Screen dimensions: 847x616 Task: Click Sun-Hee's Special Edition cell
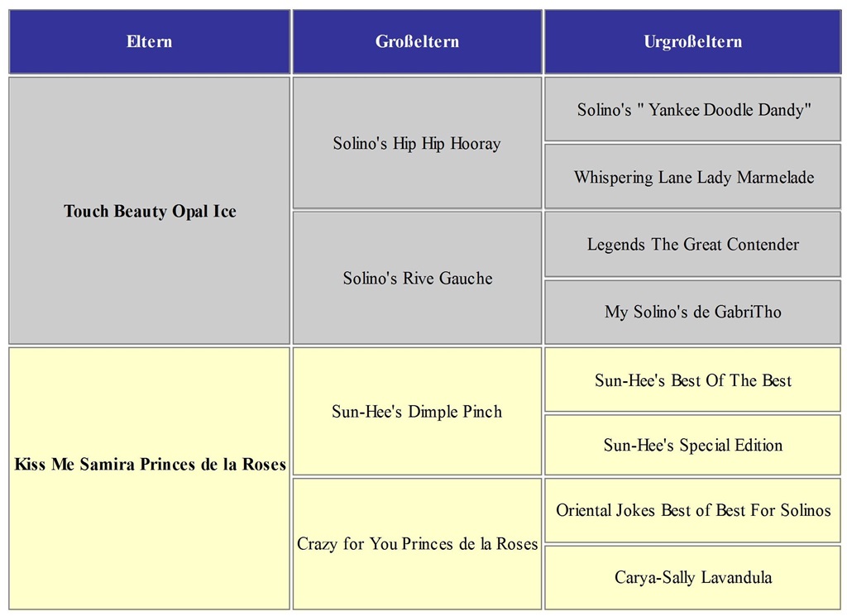[693, 446]
